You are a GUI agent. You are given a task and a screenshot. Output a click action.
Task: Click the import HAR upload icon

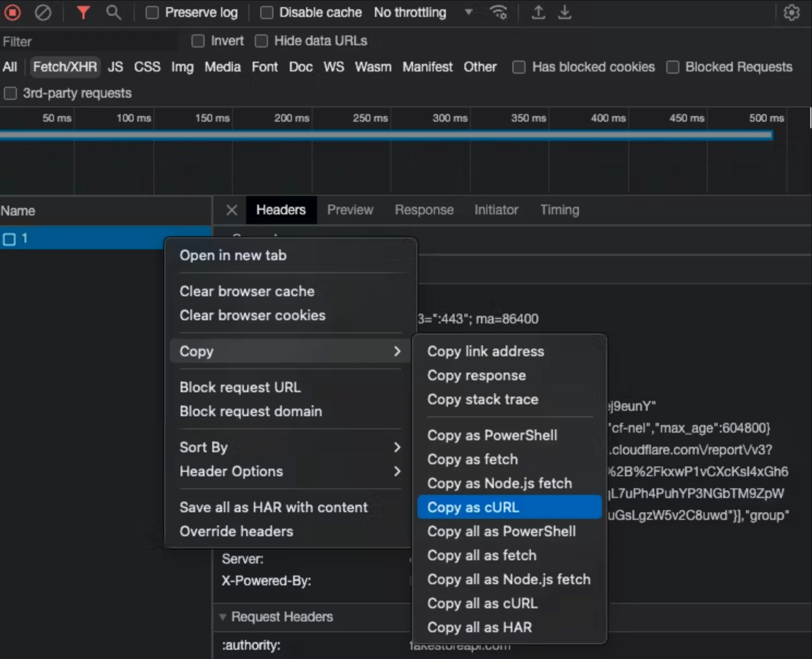[538, 13]
